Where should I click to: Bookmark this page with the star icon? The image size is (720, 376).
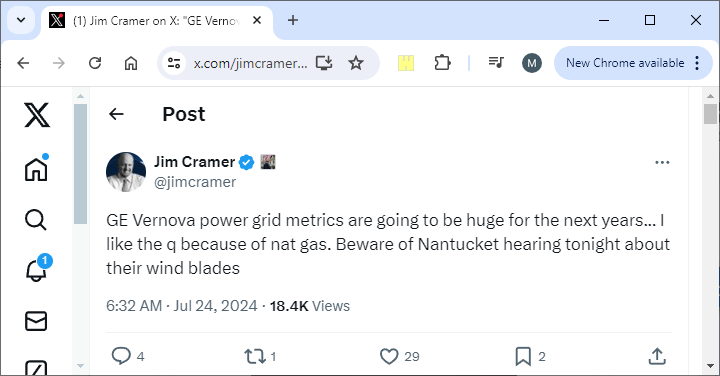[356, 63]
